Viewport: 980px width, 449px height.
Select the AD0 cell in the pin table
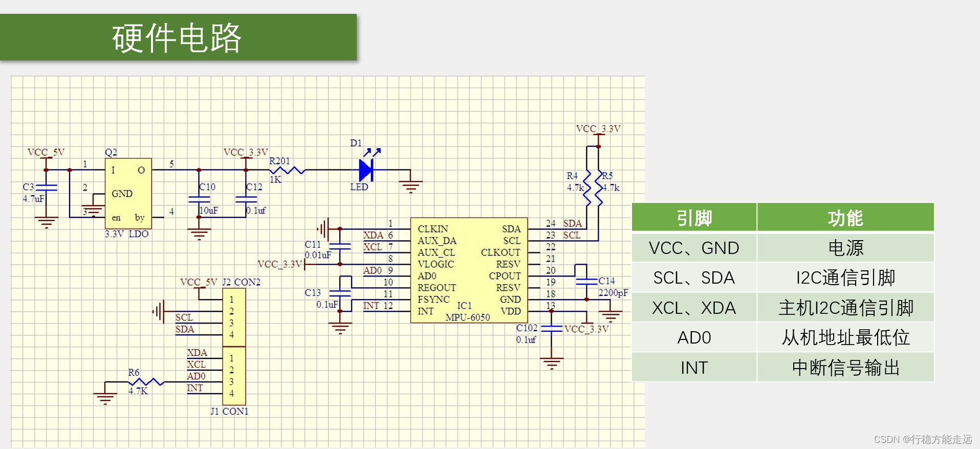[694, 337]
